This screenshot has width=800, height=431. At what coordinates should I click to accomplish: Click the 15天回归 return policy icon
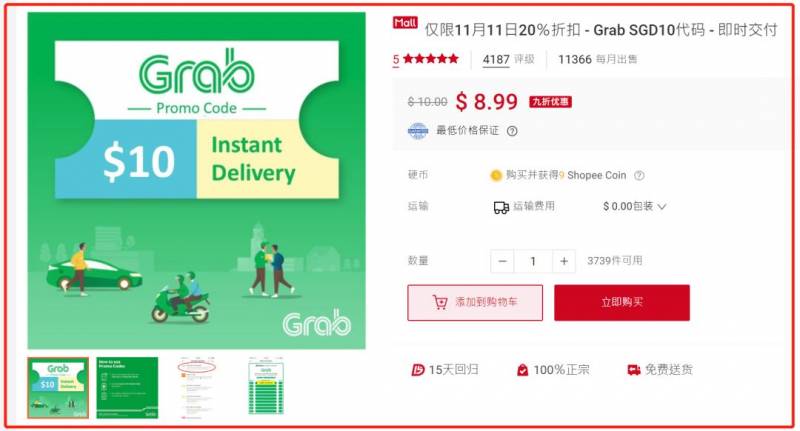tap(417, 370)
